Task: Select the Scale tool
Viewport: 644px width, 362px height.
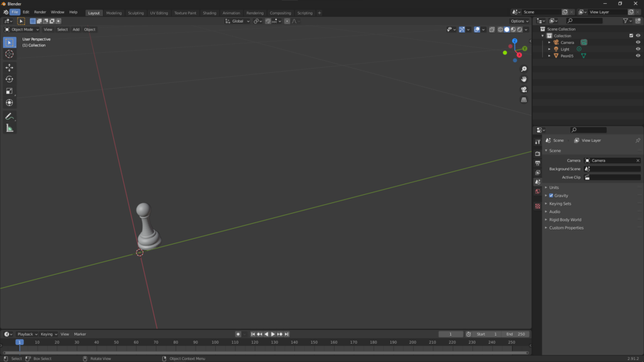Action: (x=9, y=91)
